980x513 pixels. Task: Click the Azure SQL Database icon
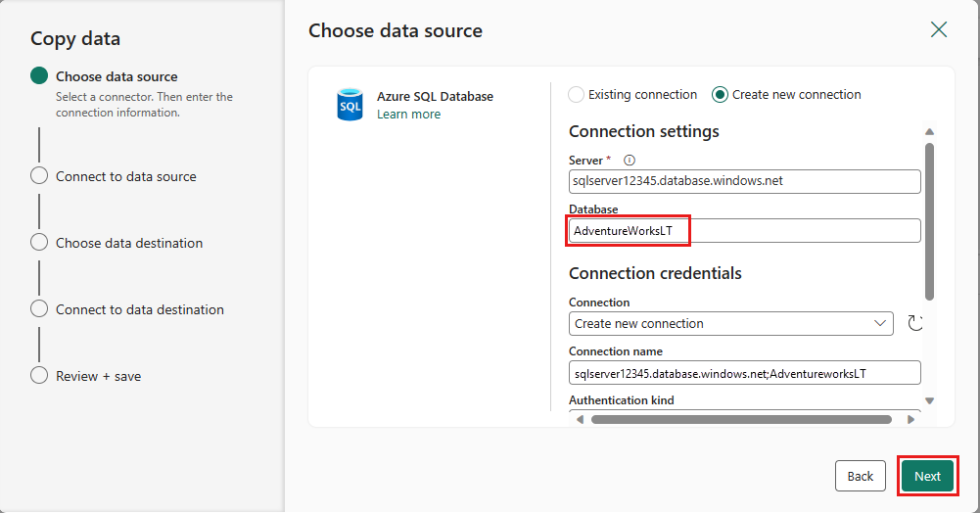(x=350, y=105)
